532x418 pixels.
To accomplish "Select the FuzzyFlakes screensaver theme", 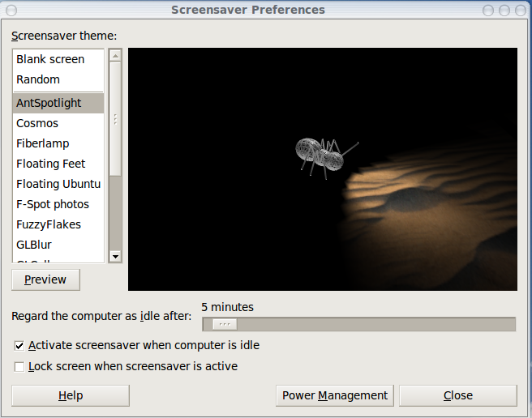I will 58,224.
